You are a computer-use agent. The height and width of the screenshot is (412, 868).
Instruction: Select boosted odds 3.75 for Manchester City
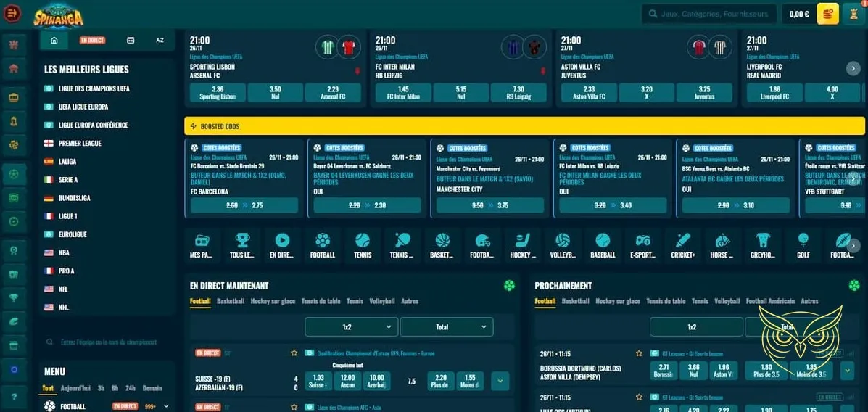click(x=490, y=205)
